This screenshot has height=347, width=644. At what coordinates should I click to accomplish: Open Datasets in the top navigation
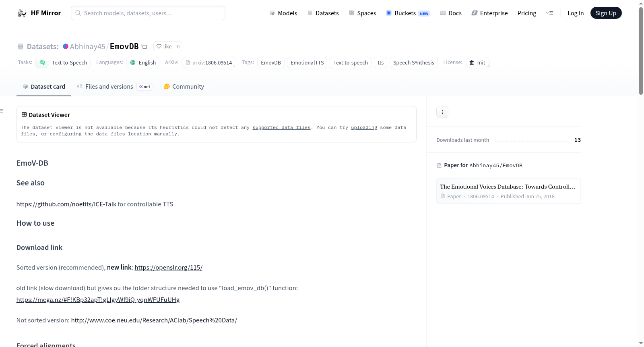[x=323, y=13]
